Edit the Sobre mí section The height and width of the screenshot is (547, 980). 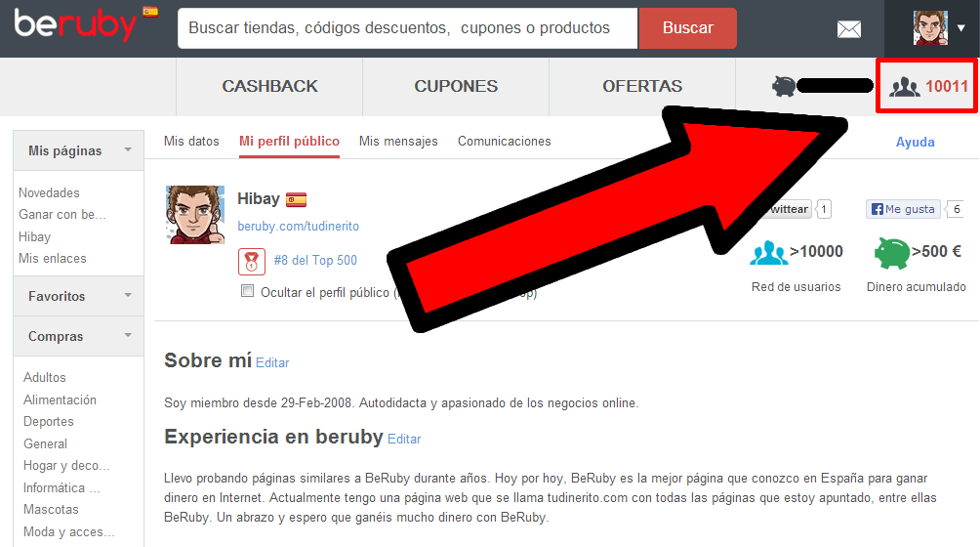272,362
